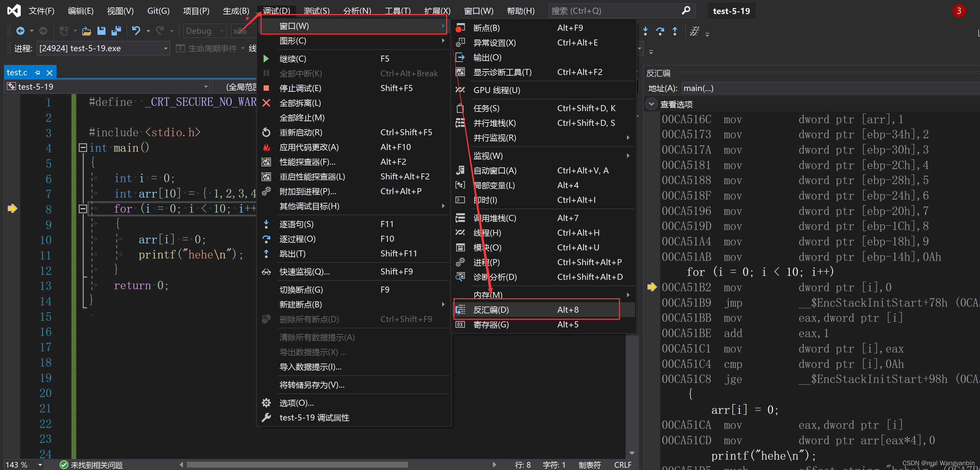The image size is (980, 470).
Task: Expand 并行监视(R) submenu
Action: [544, 138]
